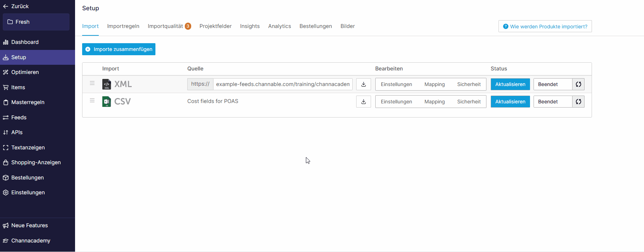
Task: Open Masterregeln in the sidebar
Action: [x=38, y=102]
